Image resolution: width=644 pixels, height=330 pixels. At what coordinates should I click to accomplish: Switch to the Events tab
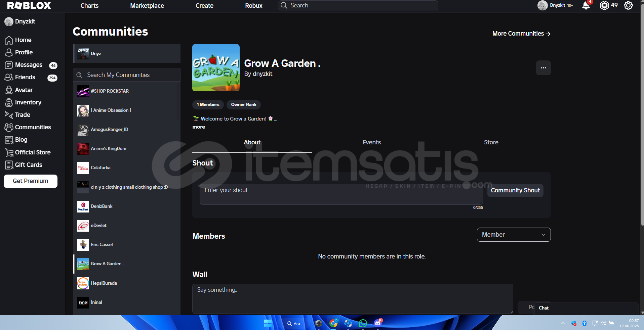click(371, 142)
